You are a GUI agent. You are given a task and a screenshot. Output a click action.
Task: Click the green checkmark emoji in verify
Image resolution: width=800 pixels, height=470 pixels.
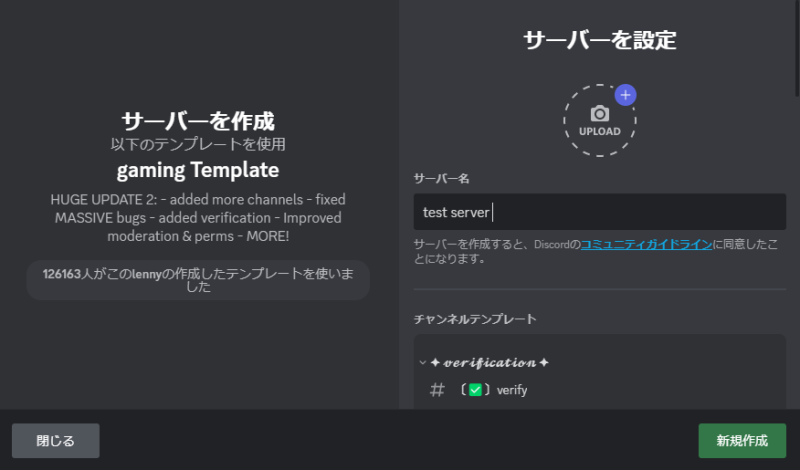475,390
